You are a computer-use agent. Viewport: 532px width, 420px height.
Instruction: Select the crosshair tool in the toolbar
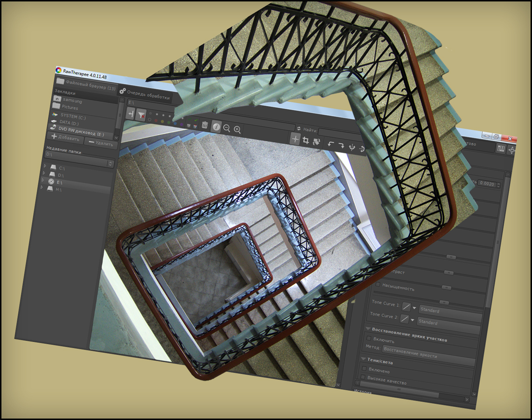click(295, 139)
